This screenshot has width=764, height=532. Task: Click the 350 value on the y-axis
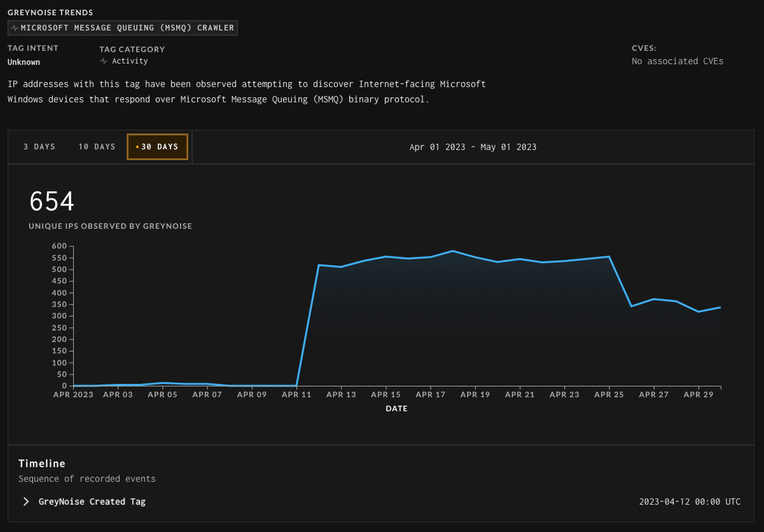tap(60, 304)
